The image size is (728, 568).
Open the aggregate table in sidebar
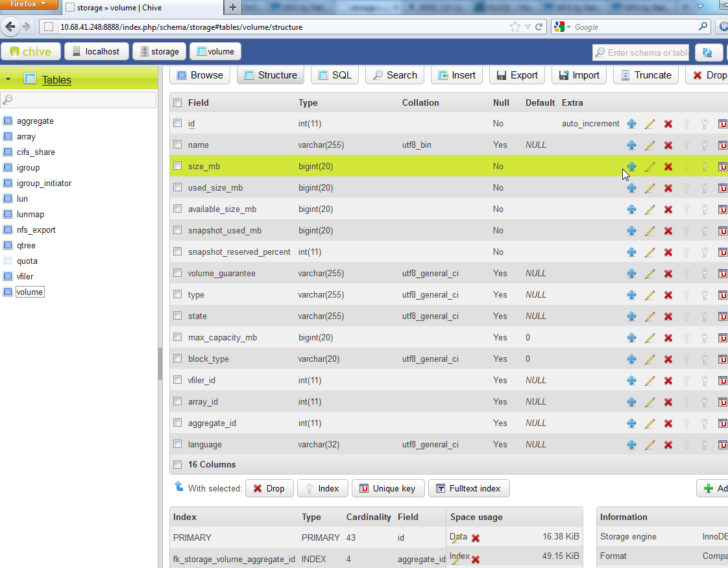[35, 121]
